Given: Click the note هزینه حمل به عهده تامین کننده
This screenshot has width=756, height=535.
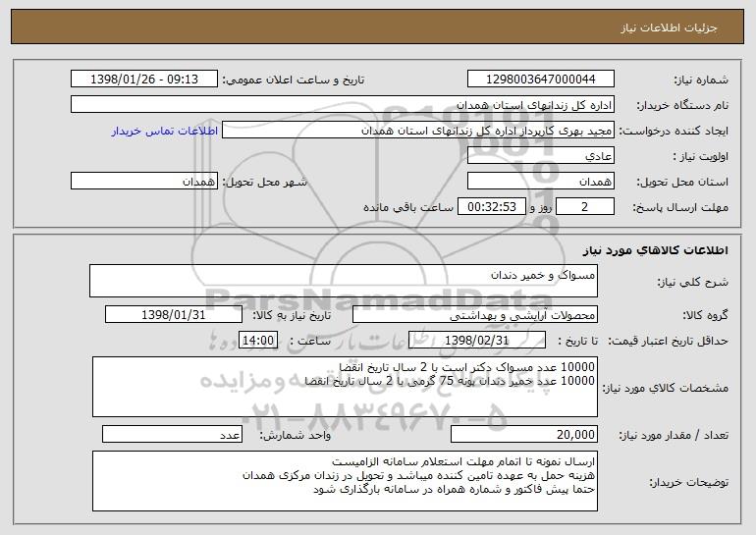Looking at the screenshot, I should click(418, 476).
